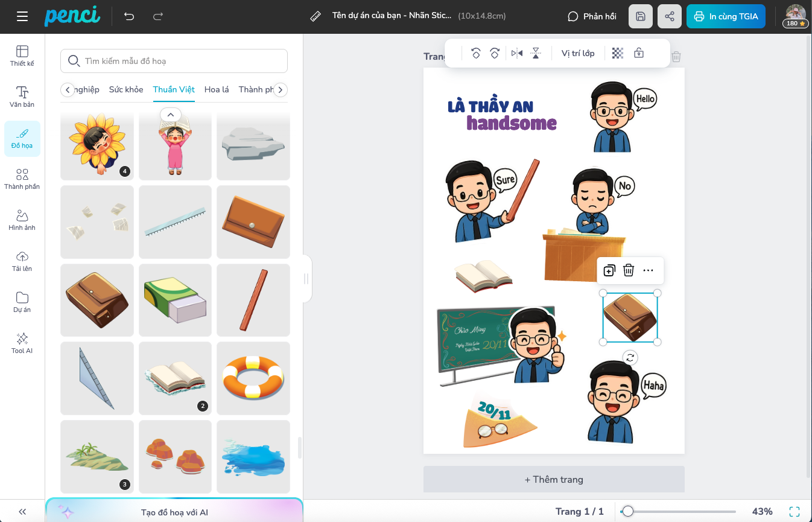Save the project with the disk icon

[641, 16]
